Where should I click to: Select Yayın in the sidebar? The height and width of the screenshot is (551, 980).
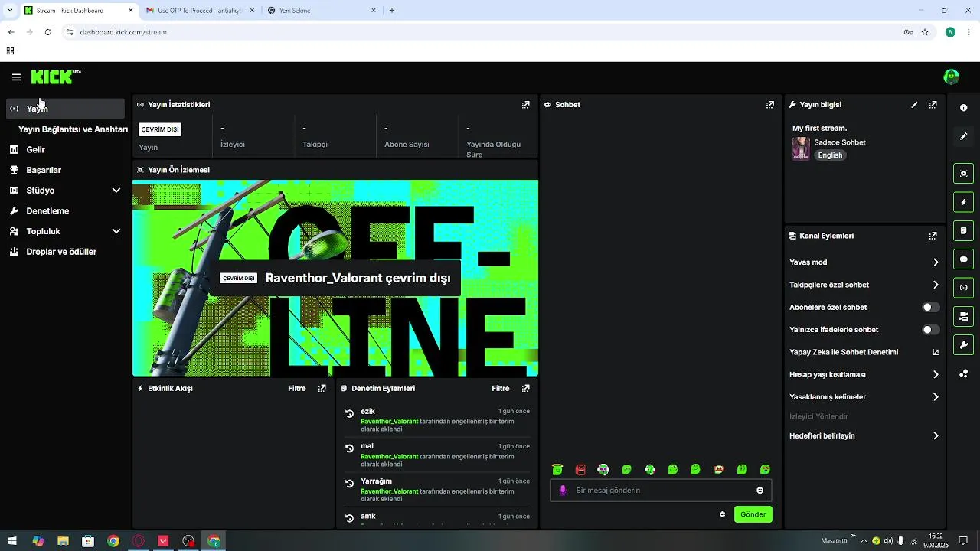pos(65,109)
